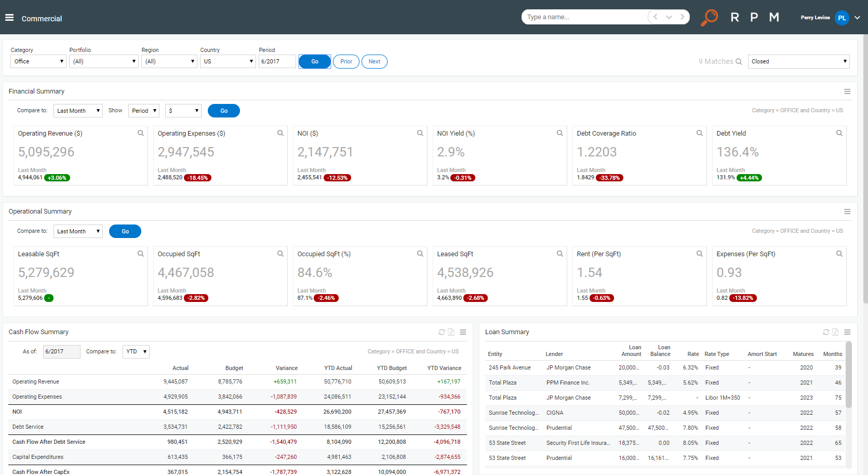The height and width of the screenshot is (475, 868).
Task: Open the Compare to Last Month dropdown
Action: (x=78, y=110)
